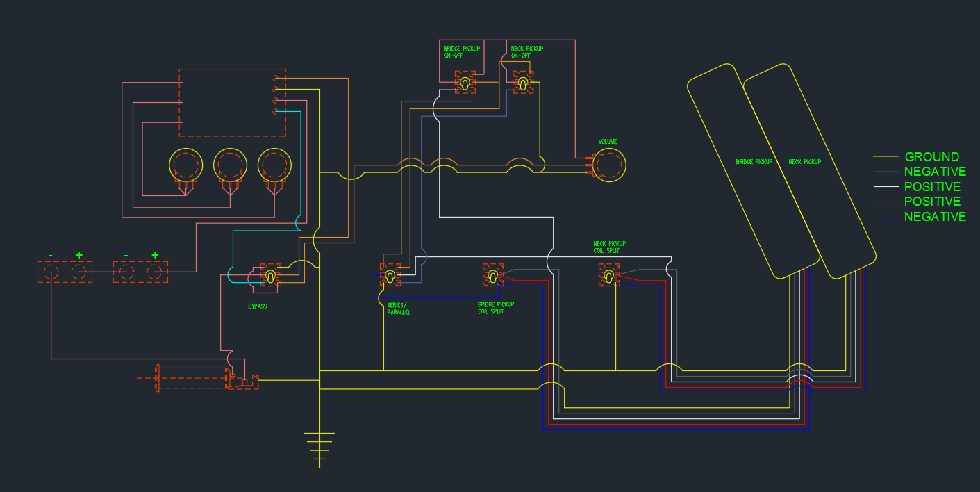Select the right battery dashed box
The image size is (980, 492).
[140, 272]
